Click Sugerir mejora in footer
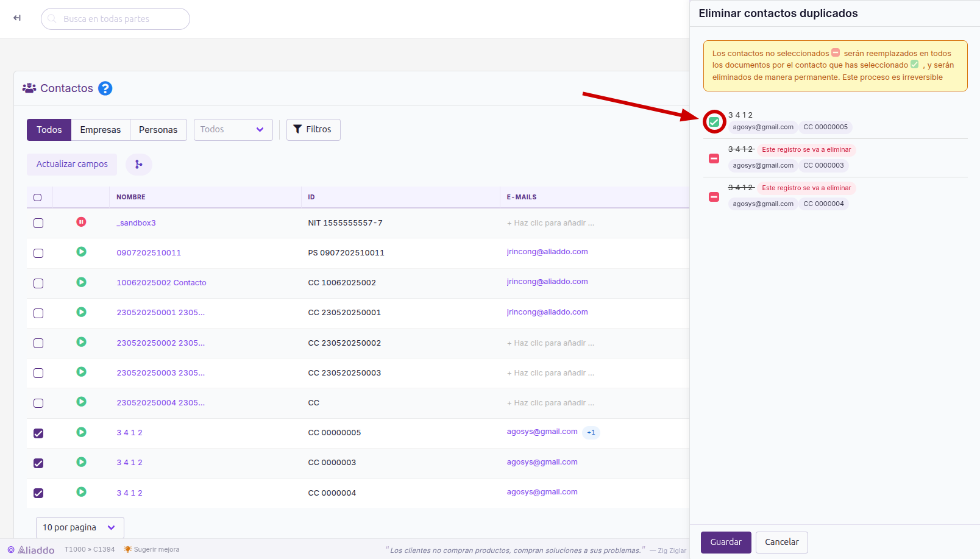 [152, 550]
